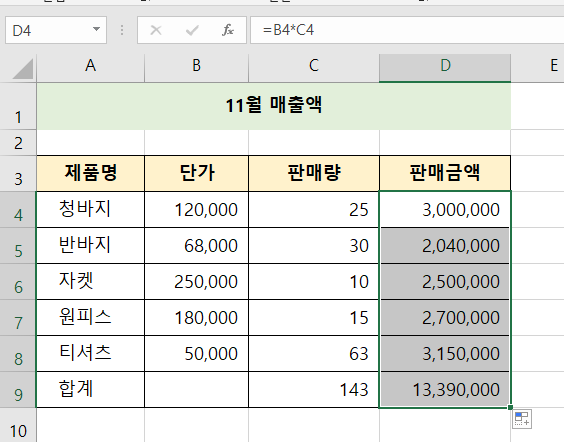Select row 6 header
The width and height of the screenshot is (564, 442).
[x=18, y=281]
